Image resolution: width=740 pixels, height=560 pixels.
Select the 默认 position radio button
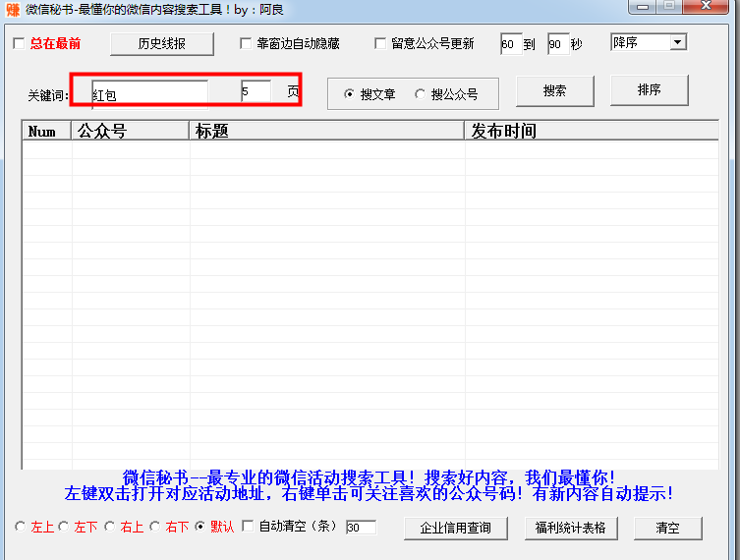[200, 527]
